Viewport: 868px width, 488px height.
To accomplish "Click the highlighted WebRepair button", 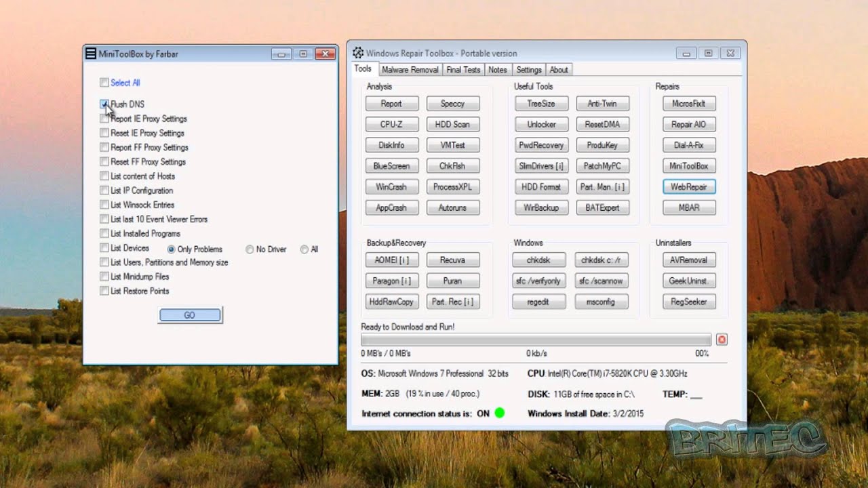I will 689,186.
